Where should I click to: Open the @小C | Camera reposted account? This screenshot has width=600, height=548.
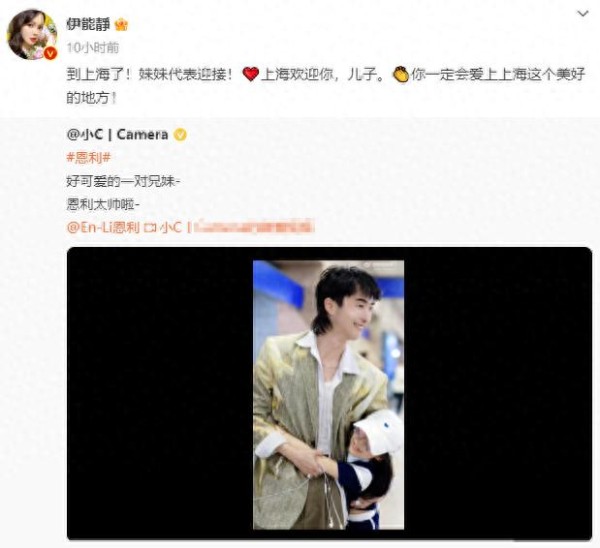click(x=117, y=135)
